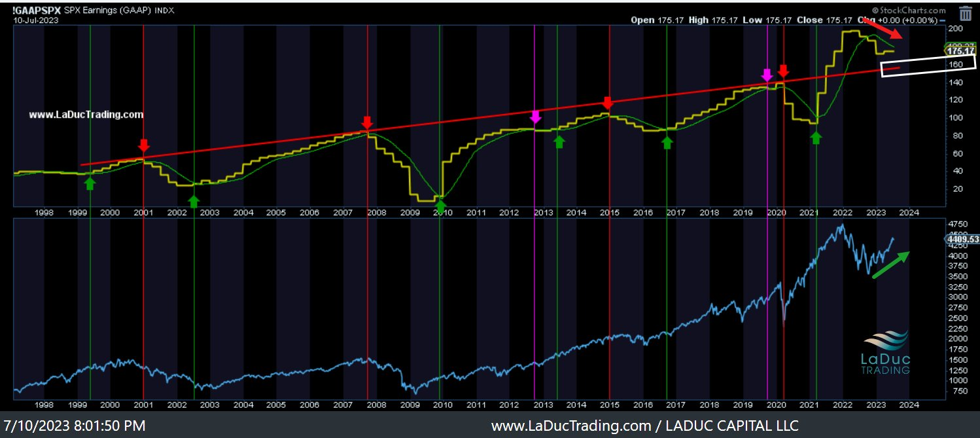980x438 pixels.
Task: Click the 100 label on earnings axis
Action: click(x=956, y=118)
